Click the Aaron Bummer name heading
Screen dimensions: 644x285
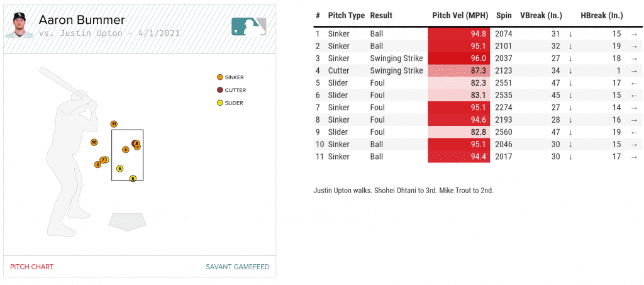tap(82, 20)
